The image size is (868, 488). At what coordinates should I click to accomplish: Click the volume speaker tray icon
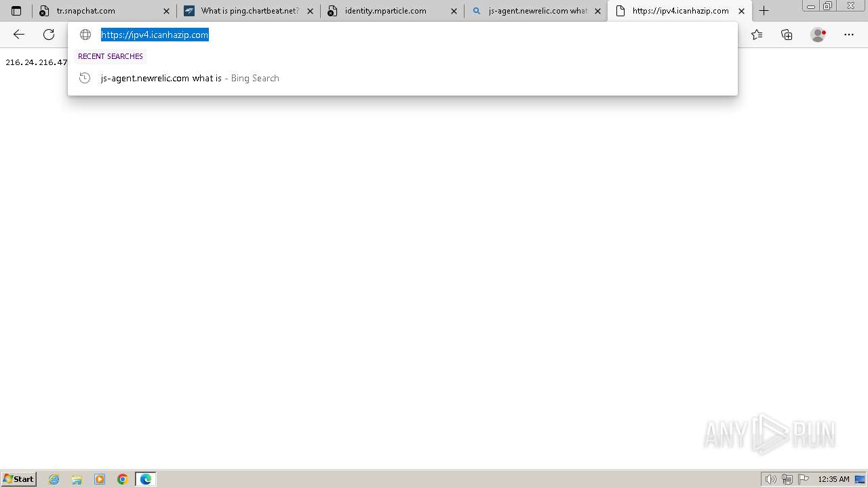770,479
